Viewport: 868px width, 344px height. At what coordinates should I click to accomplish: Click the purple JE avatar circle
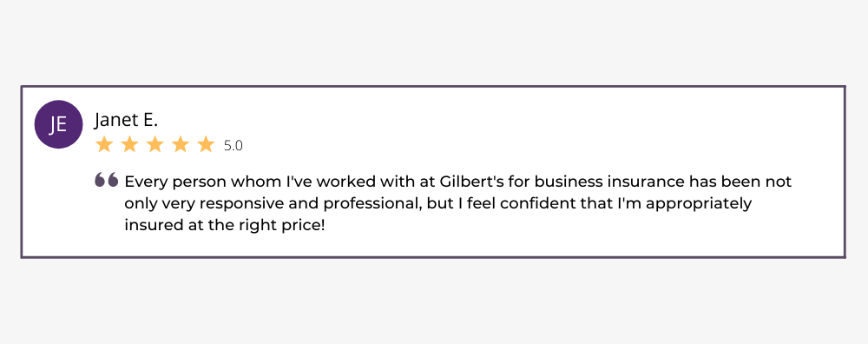point(58,124)
